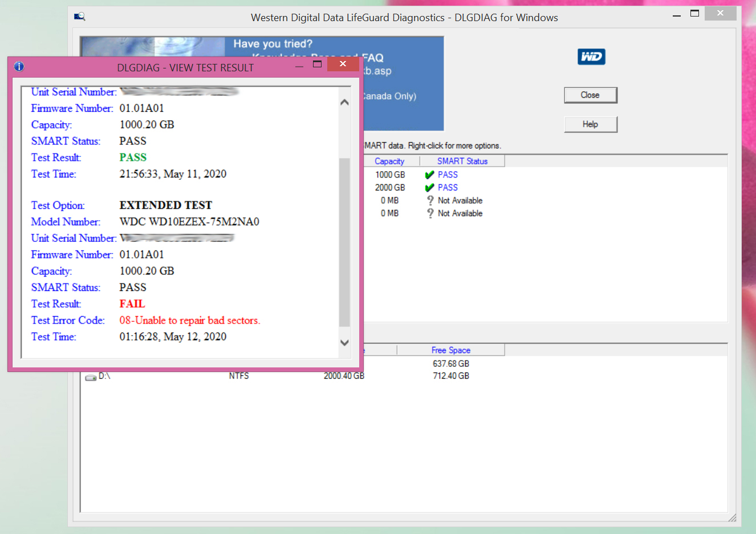Click the NTFS file system cell for D:\
The image size is (756, 534).
coord(239,376)
